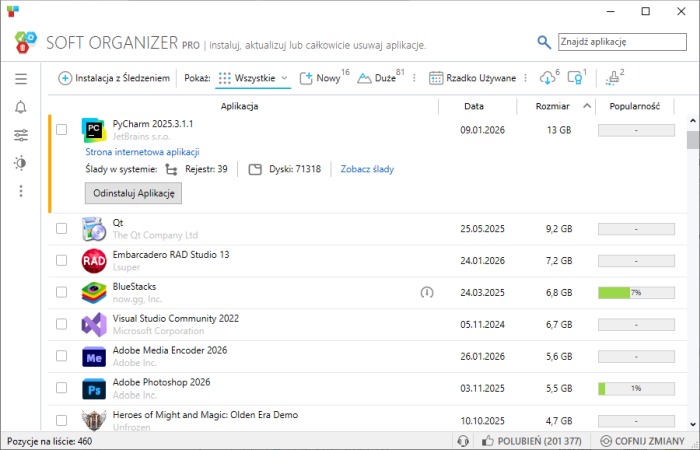Image resolution: width=700 pixels, height=450 pixels.
Task: Open the hamburger menu in sidebar
Action: pos(21,79)
